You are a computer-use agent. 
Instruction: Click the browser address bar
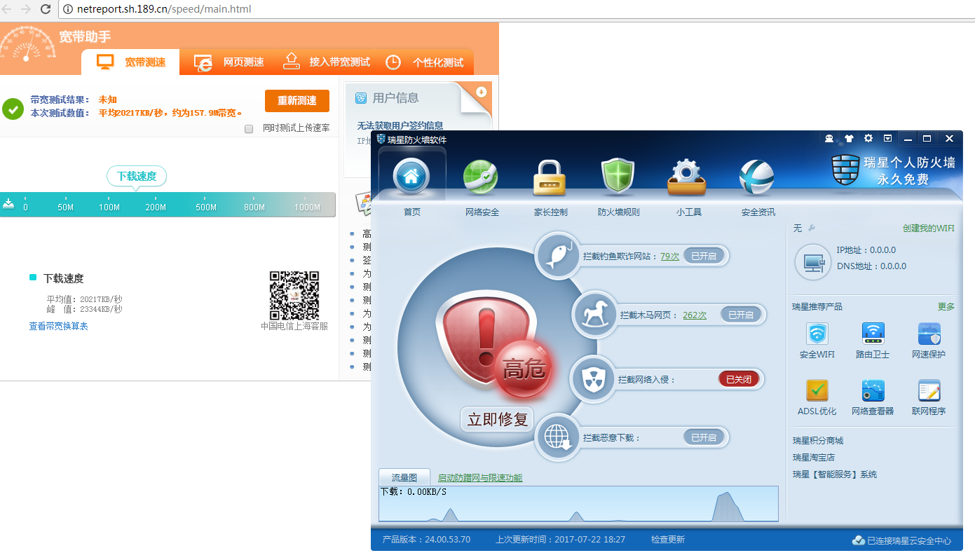515,9
